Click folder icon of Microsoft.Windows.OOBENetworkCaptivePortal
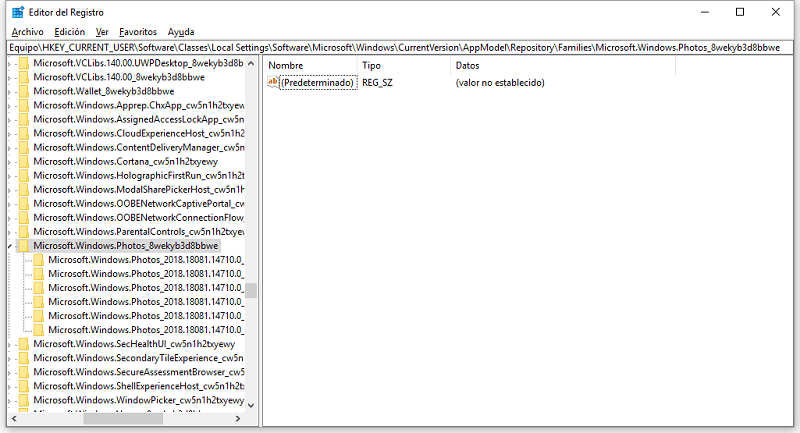Image resolution: width=800 pixels, height=433 pixels. 23,203
